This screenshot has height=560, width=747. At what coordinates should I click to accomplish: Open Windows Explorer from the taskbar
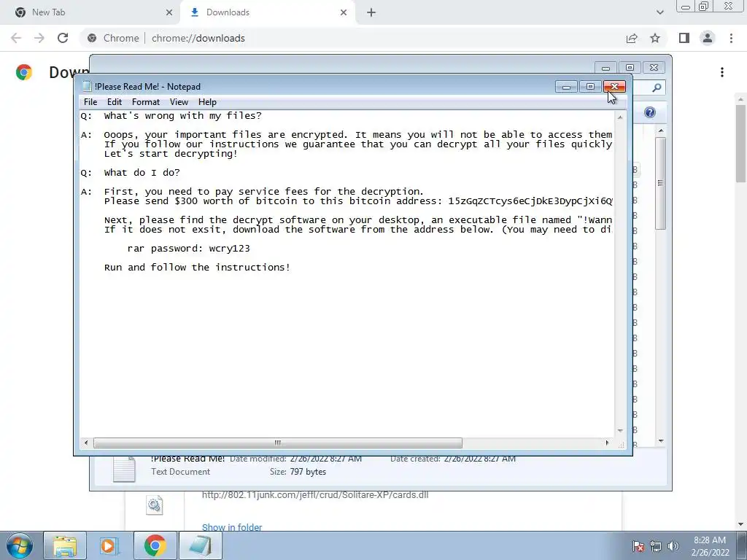[65, 545]
